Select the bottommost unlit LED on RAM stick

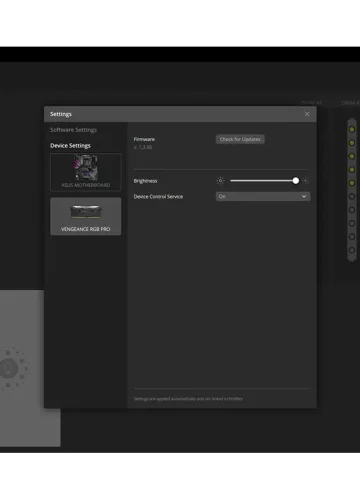click(x=352, y=250)
